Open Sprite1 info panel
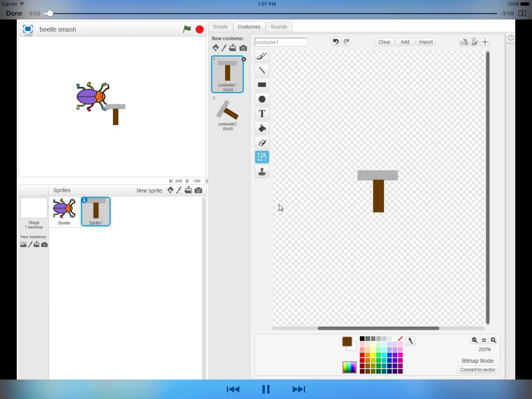Viewport: 532px width, 399px height. (85, 200)
